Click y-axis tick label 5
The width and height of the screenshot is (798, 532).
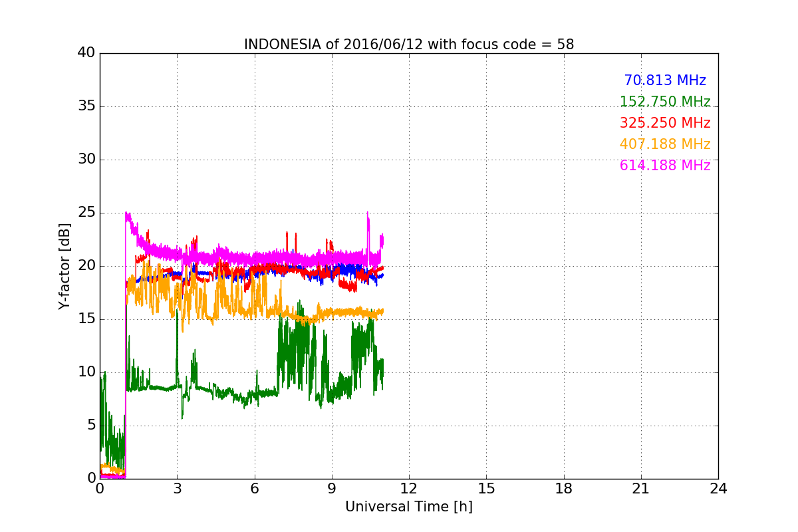pos(91,426)
